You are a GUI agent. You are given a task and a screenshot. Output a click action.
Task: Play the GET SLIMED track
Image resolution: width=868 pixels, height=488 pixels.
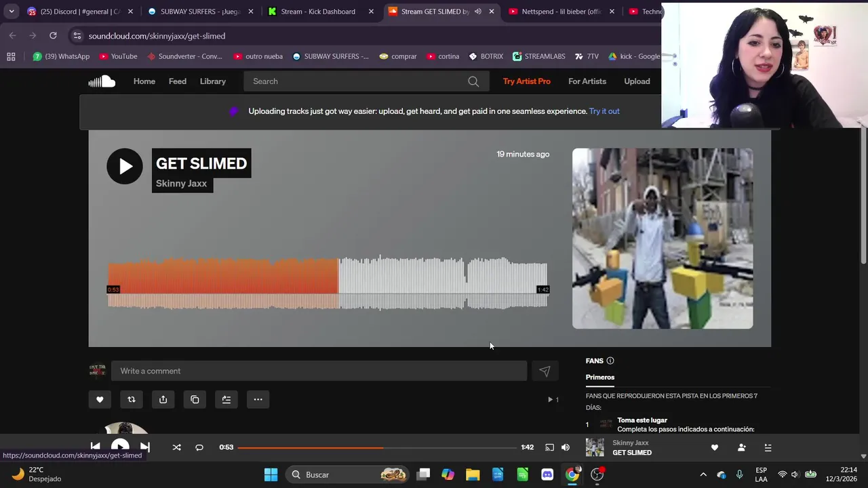pyautogui.click(x=125, y=166)
